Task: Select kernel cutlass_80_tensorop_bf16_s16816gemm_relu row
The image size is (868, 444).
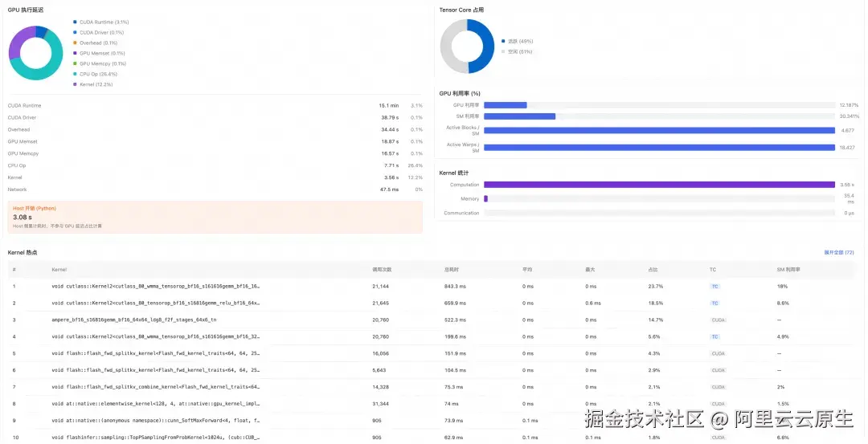Action: pos(433,303)
